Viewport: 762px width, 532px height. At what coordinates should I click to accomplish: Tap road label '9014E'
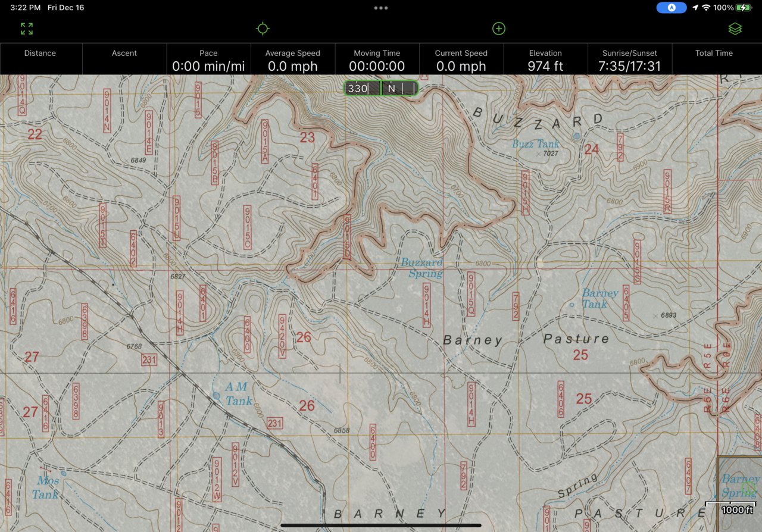pos(149,132)
